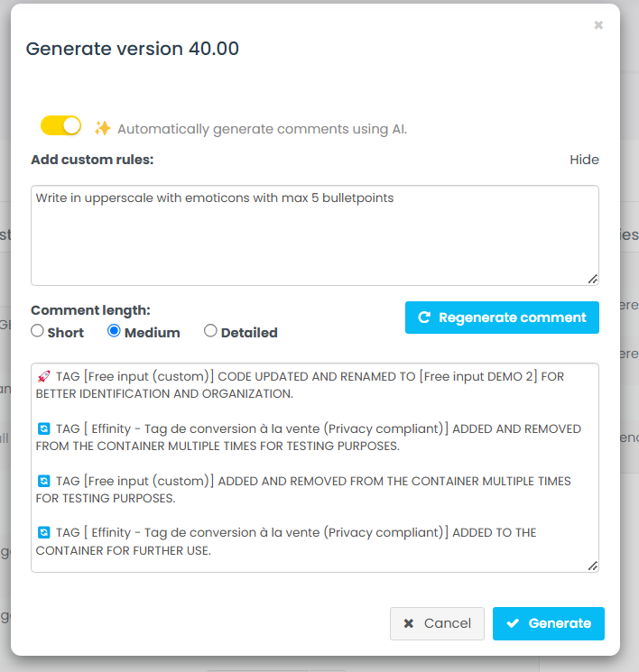Click the custom rules textarea resize handle

592,279
